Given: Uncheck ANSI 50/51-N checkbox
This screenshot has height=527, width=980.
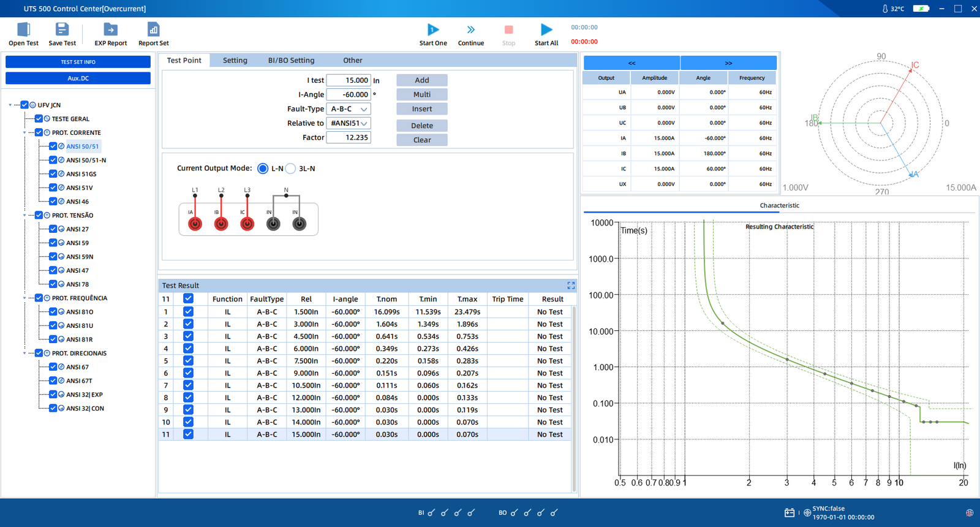Looking at the screenshot, I should [x=53, y=160].
